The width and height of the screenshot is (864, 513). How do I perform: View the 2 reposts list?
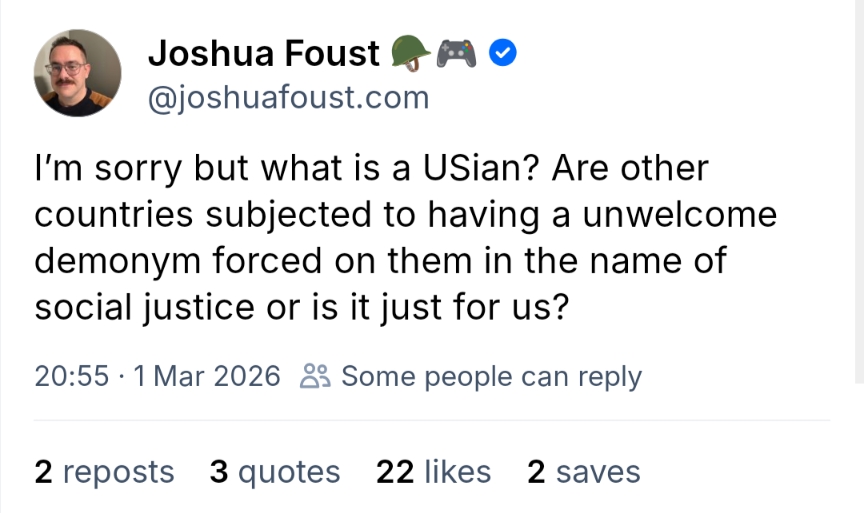[x=104, y=471]
